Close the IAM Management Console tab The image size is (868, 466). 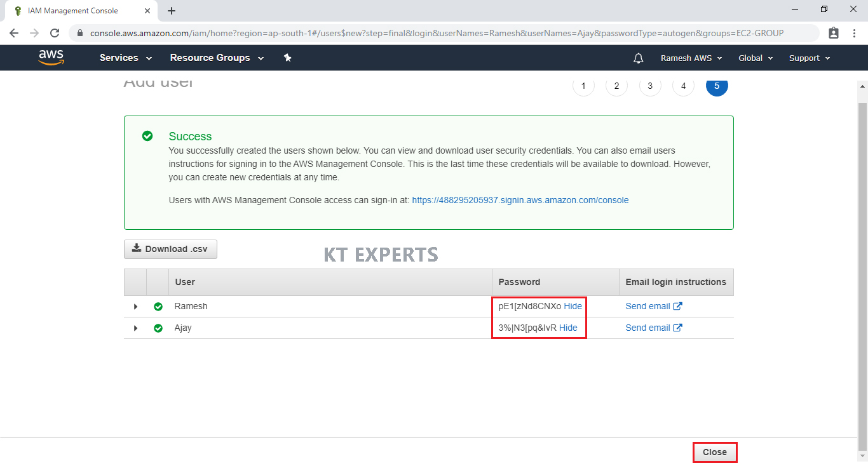point(147,11)
